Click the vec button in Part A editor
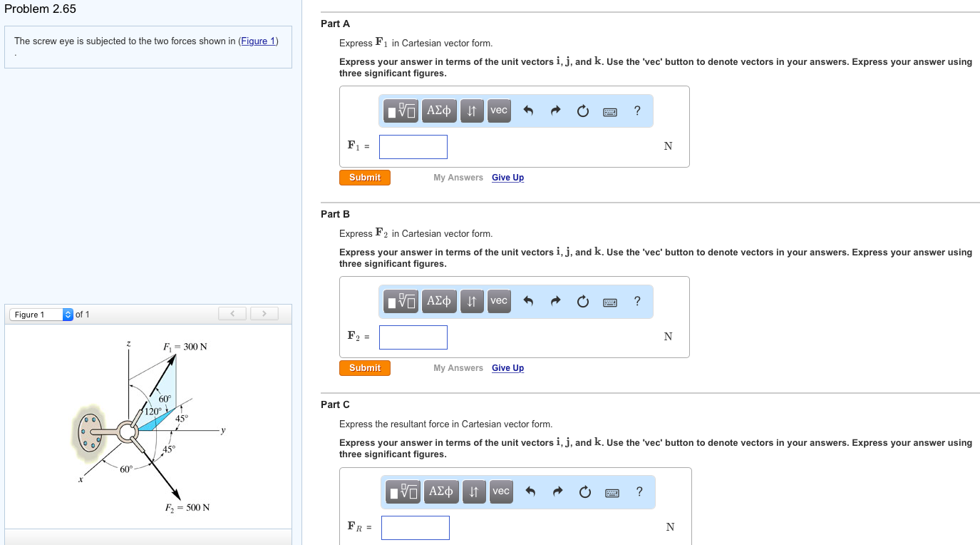Image resolution: width=980 pixels, height=545 pixels. (x=498, y=111)
